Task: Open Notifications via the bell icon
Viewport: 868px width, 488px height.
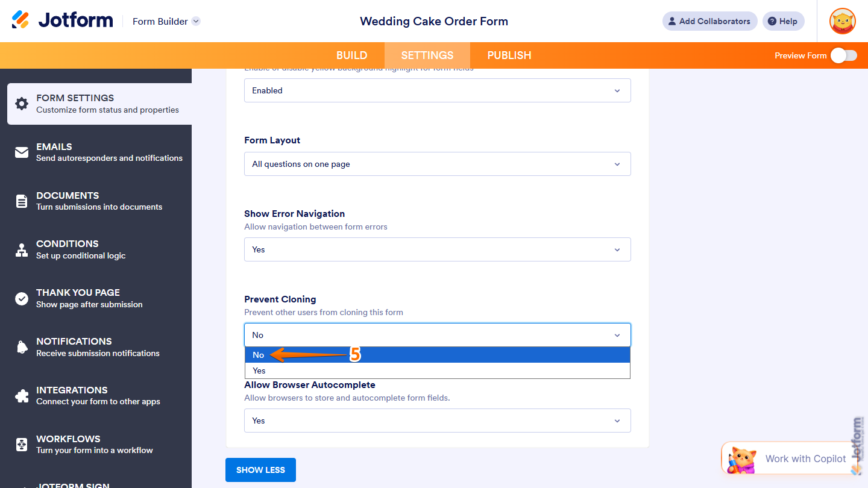Action: 22,346
